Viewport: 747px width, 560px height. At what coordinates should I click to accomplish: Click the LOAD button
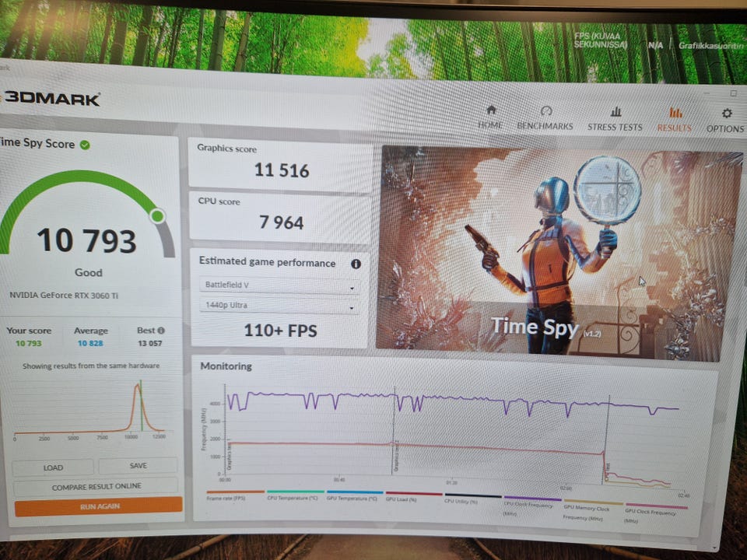click(x=52, y=467)
